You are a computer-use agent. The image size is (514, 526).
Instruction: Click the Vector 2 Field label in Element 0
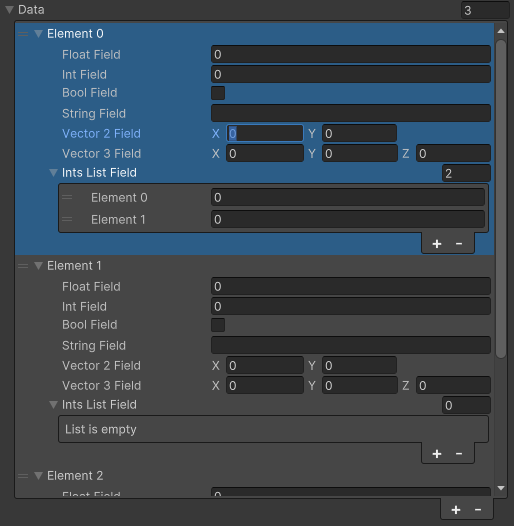click(x=101, y=134)
